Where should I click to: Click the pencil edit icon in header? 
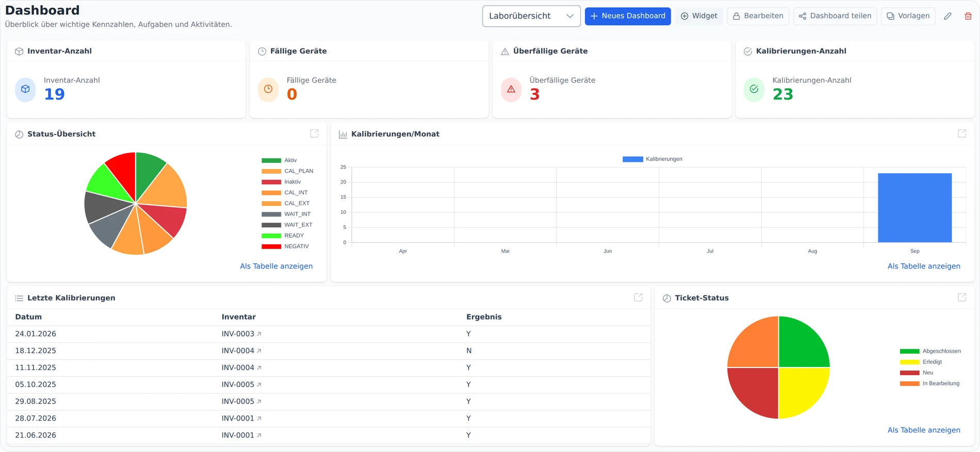coord(948,16)
